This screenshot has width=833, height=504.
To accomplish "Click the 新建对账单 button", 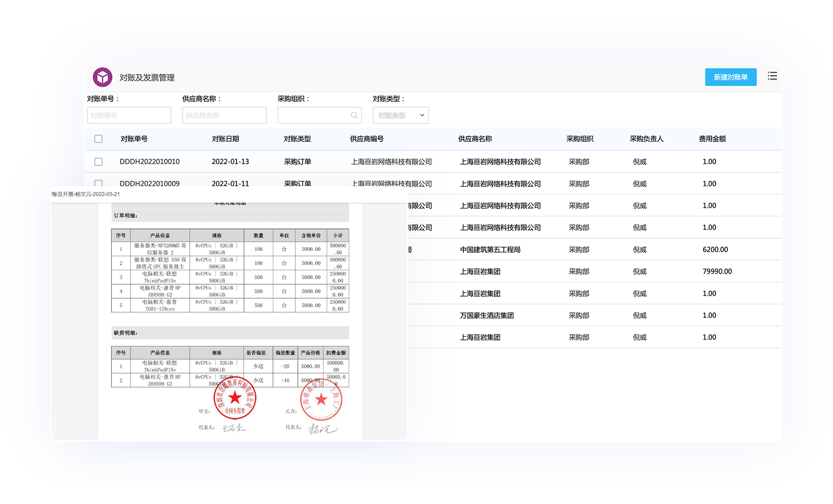I will pyautogui.click(x=730, y=77).
